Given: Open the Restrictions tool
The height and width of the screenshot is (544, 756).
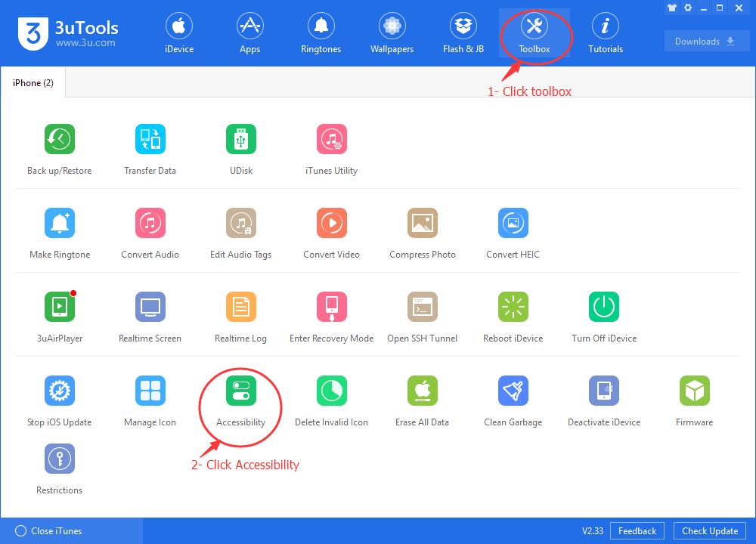Looking at the screenshot, I should click(x=59, y=459).
